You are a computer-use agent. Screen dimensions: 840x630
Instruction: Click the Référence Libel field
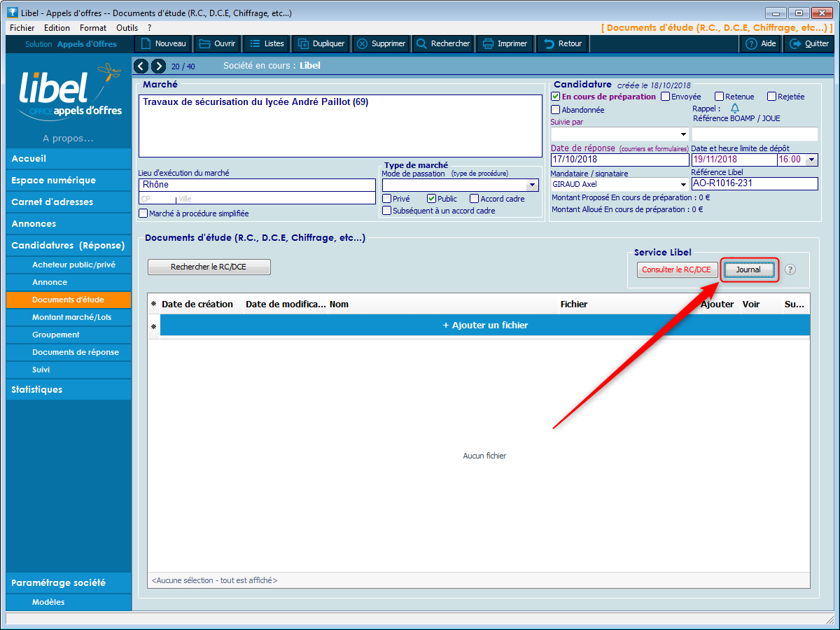click(755, 184)
